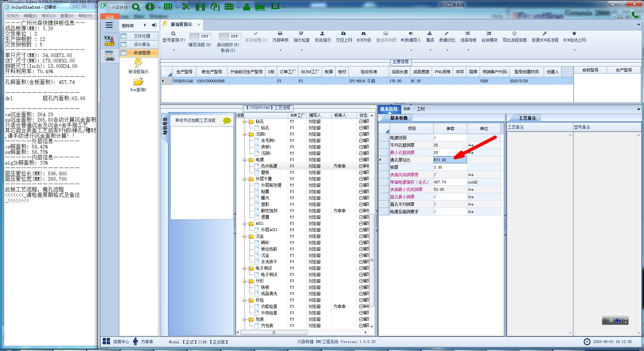Image resolution: width=644 pixels, height=351 pixels.
Task: Open dropdown arrow under ECN自动上网
Action: pyautogui.click(x=575, y=50)
